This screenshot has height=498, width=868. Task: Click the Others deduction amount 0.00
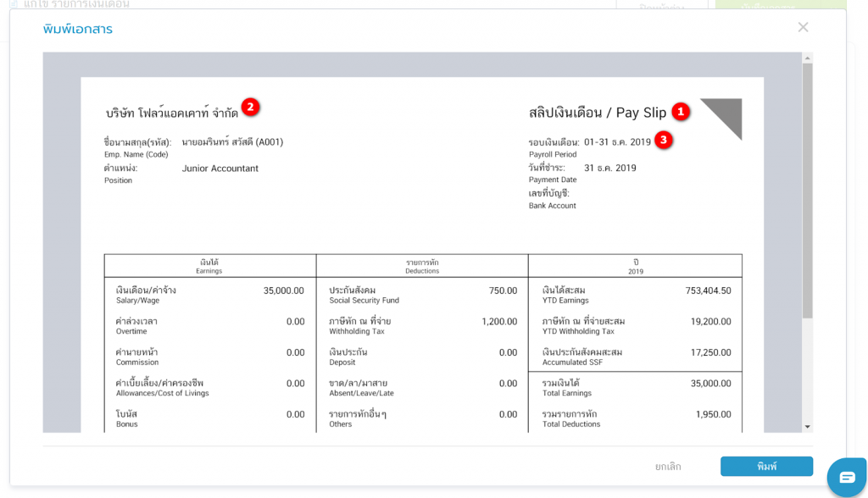coord(509,414)
